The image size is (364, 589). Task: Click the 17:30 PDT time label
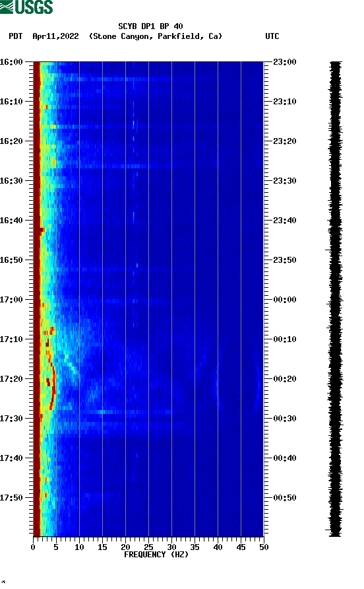click(x=11, y=419)
